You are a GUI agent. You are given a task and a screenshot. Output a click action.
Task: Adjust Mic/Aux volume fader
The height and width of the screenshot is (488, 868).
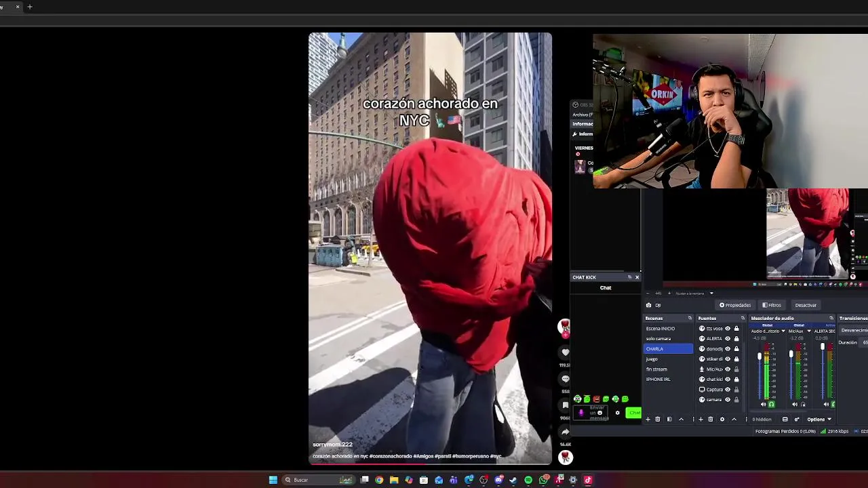click(x=791, y=354)
